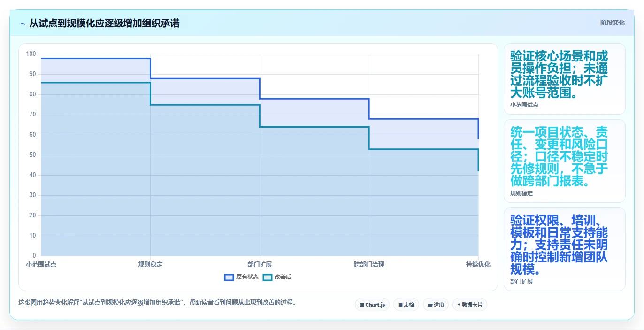Open the 部门扩展 info card
Viewport: 644px width, 330px height.
point(564,249)
